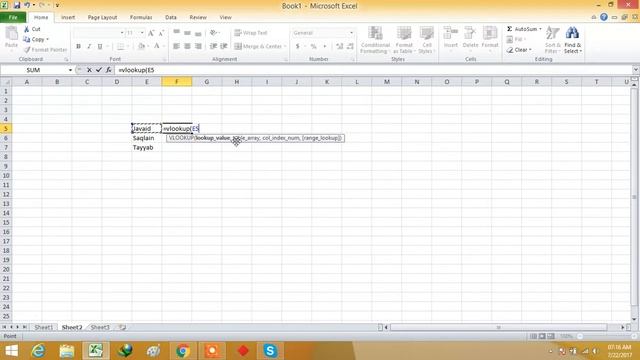Expand the Name Box dropdown
This screenshot has width=640, height=360.
(x=70, y=70)
